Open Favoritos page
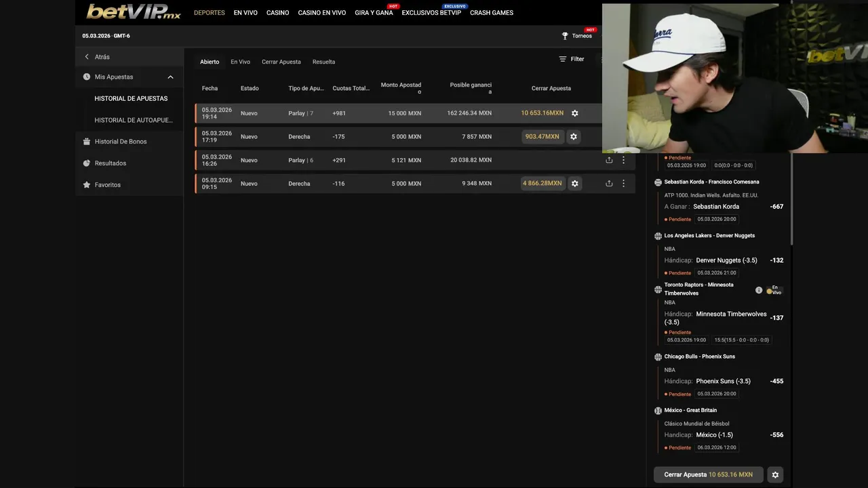The height and width of the screenshot is (488, 868). tap(108, 185)
